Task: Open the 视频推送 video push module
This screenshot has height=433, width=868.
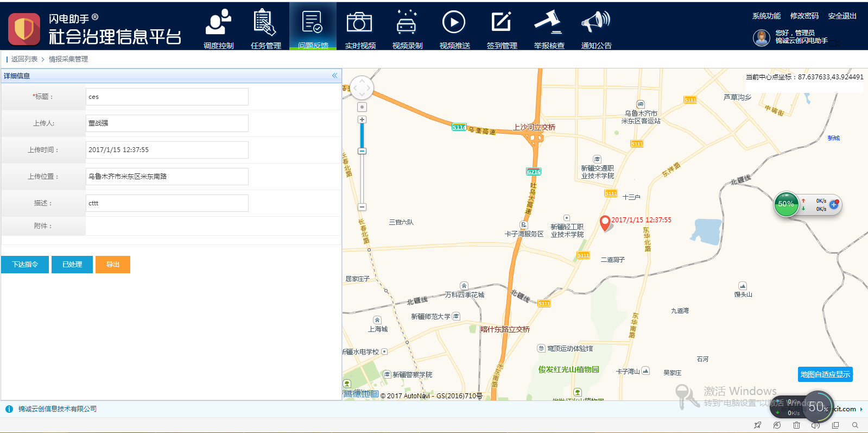Action: click(454, 28)
